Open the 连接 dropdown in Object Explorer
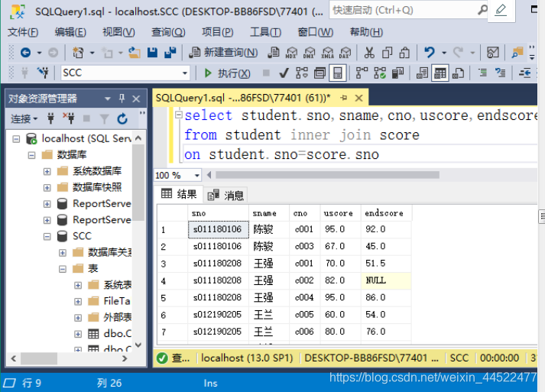Screen dimensions: 545x392 tap(24, 119)
